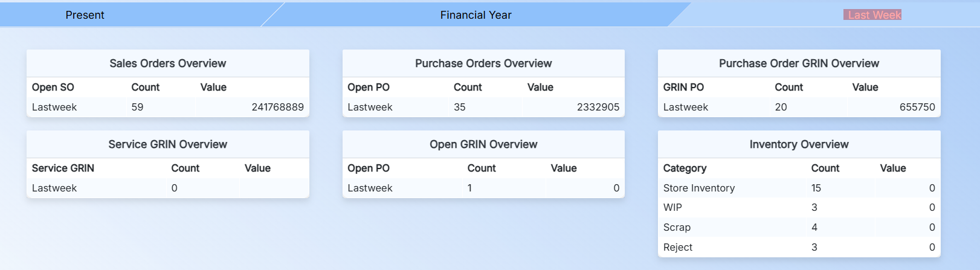The width and height of the screenshot is (980, 270).
Task: Select the Scrap category row
Action: tap(677, 227)
